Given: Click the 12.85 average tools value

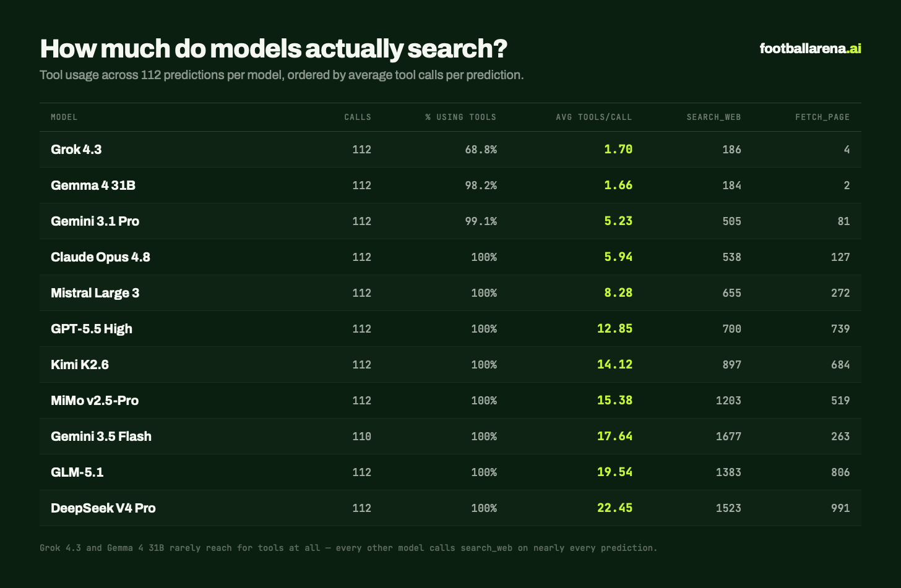Looking at the screenshot, I should pos(615,329).
